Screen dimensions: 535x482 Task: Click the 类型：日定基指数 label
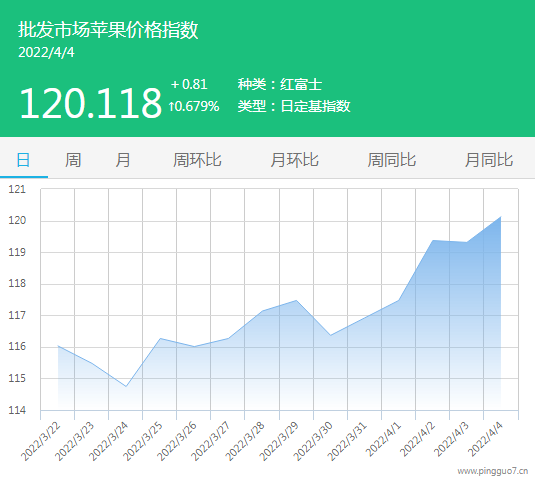(x=294, y=106)
